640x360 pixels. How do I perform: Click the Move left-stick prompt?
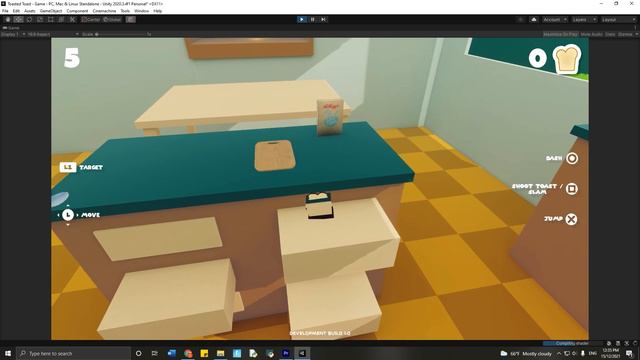78,215
